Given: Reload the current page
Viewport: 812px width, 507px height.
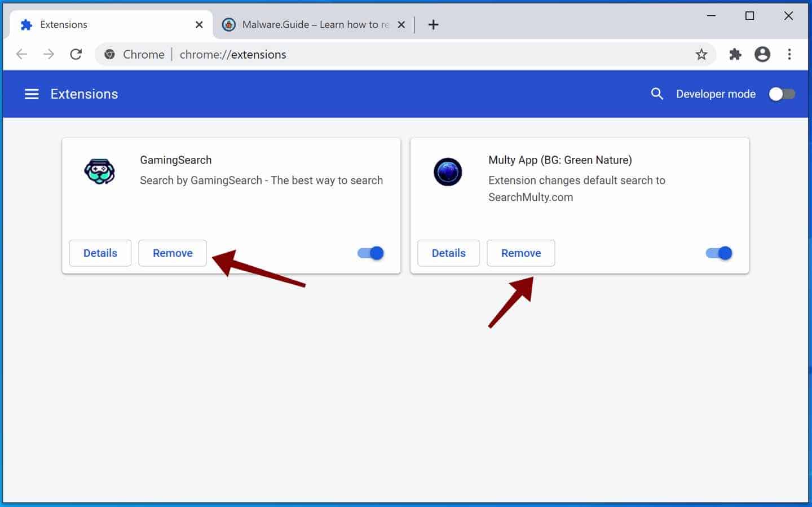Looking at the screenshot, I should point(76,54).
